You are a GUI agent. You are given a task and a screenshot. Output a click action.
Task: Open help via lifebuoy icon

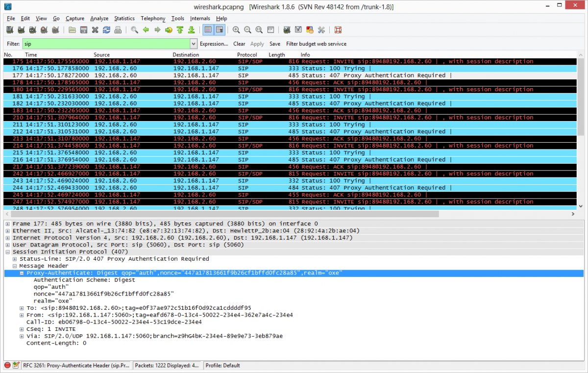(338, 30)
